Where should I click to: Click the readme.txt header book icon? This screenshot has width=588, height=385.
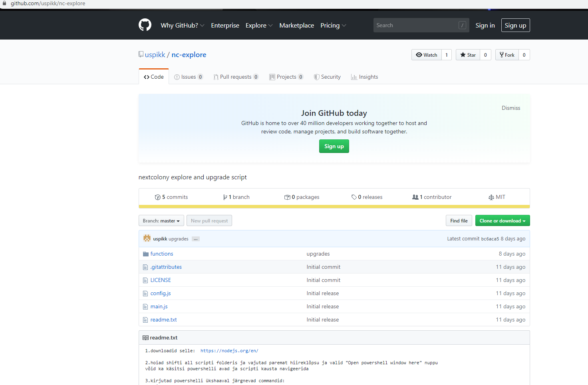click(145, 338)
